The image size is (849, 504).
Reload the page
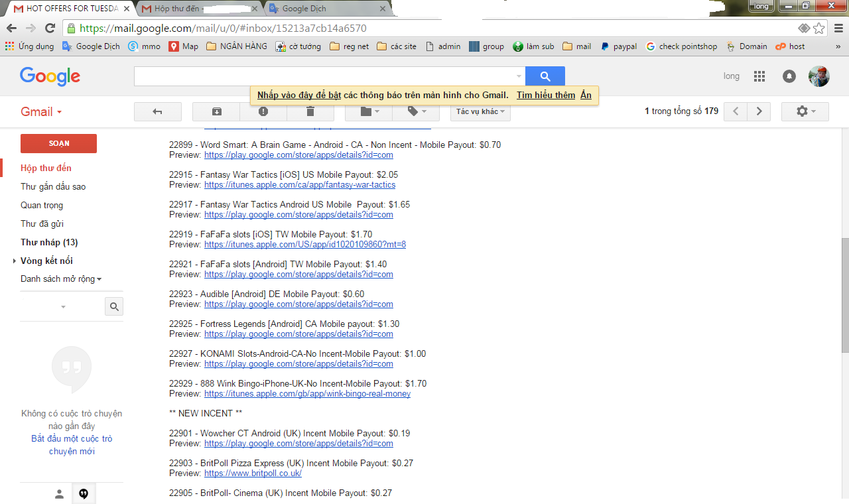[x=50, y=29]
